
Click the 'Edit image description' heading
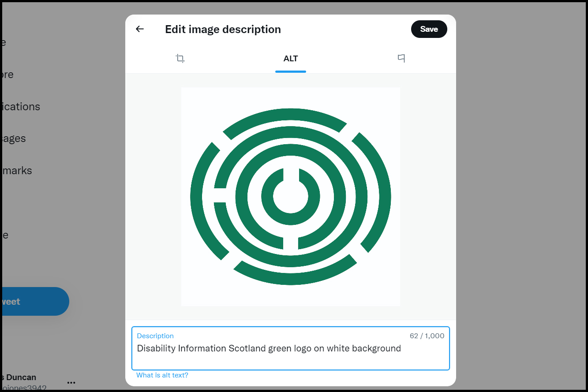[223, 29]
